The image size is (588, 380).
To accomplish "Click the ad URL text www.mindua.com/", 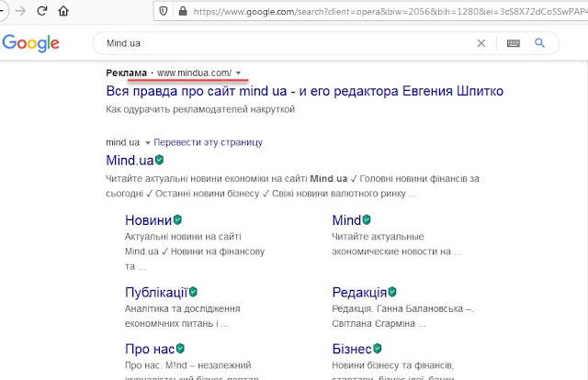I will [x=194, y=73].
